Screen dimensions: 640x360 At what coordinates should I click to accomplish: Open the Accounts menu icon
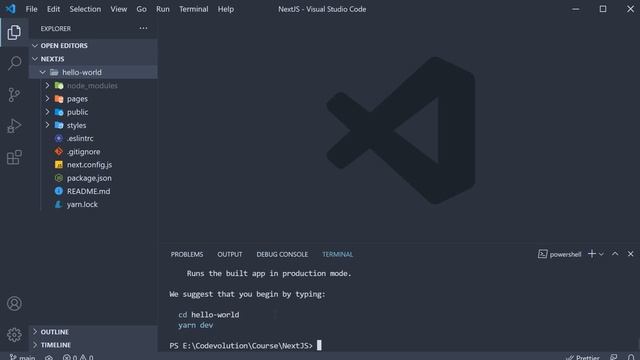(x=14, y=303)
